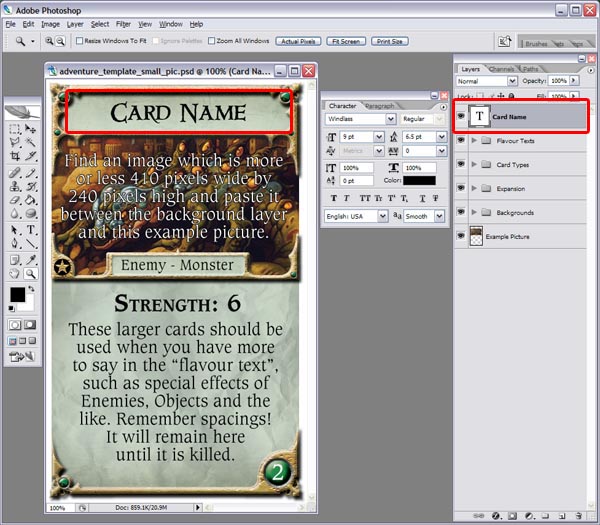This screenshot has height=525, width=600.
Task: Apply Underline in Character panel
Action: point(422,198)
